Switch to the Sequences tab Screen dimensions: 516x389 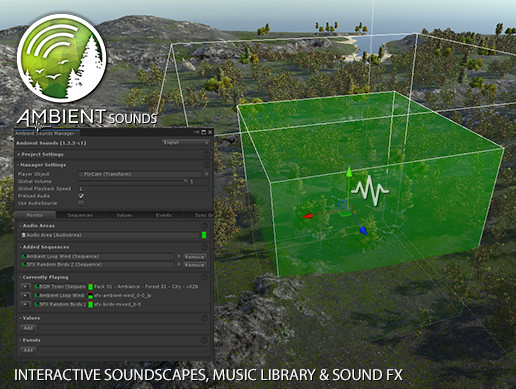80,215
